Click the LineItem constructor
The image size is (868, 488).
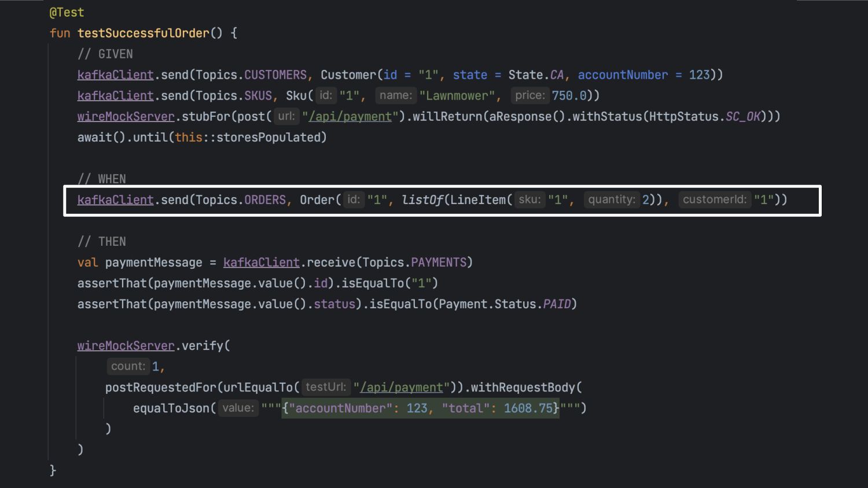pyautogui.click(x=477, y=199)
